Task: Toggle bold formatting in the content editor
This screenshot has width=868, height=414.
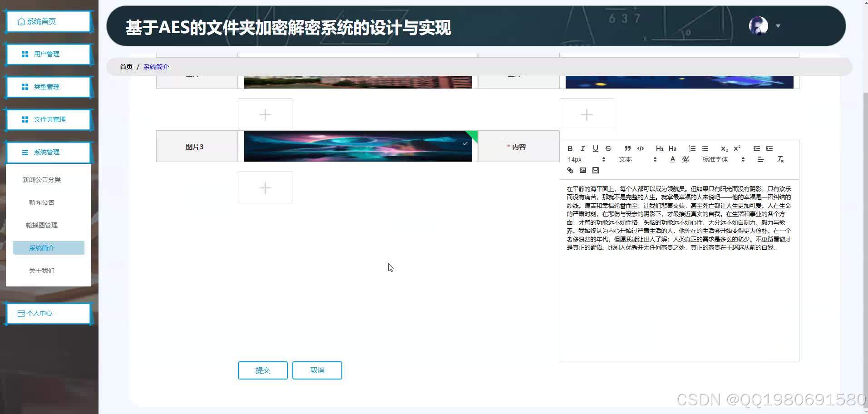Action: coord(570,148)
